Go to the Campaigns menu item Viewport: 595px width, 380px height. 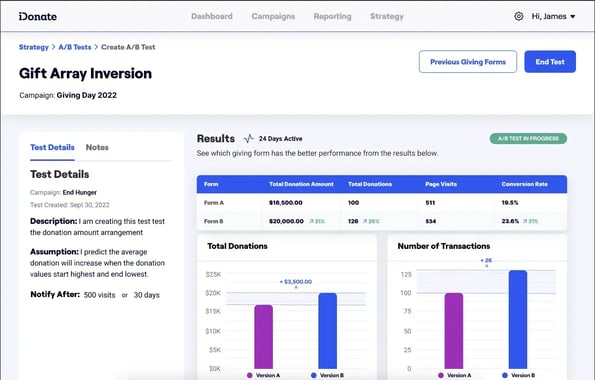(273, 16)
